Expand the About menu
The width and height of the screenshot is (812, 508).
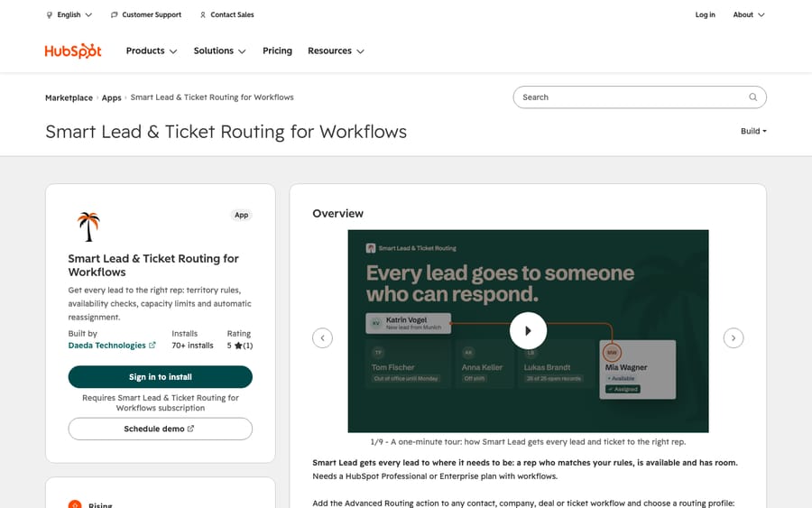coord(748,14)
